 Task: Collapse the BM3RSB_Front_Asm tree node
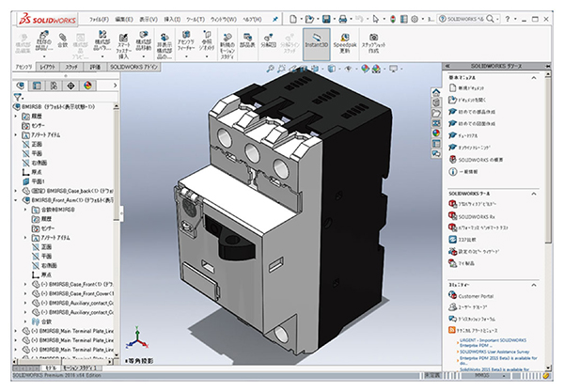click(15, 200)
